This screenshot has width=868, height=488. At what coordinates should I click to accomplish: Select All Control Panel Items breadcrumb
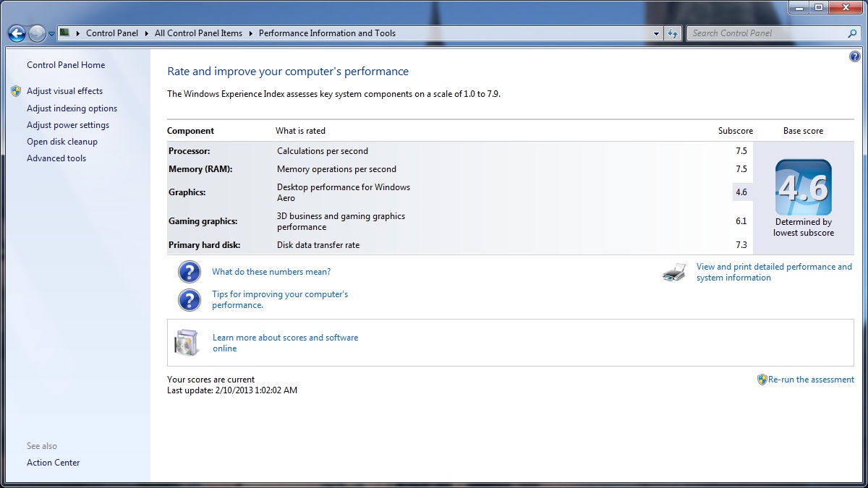click(198, 33)
